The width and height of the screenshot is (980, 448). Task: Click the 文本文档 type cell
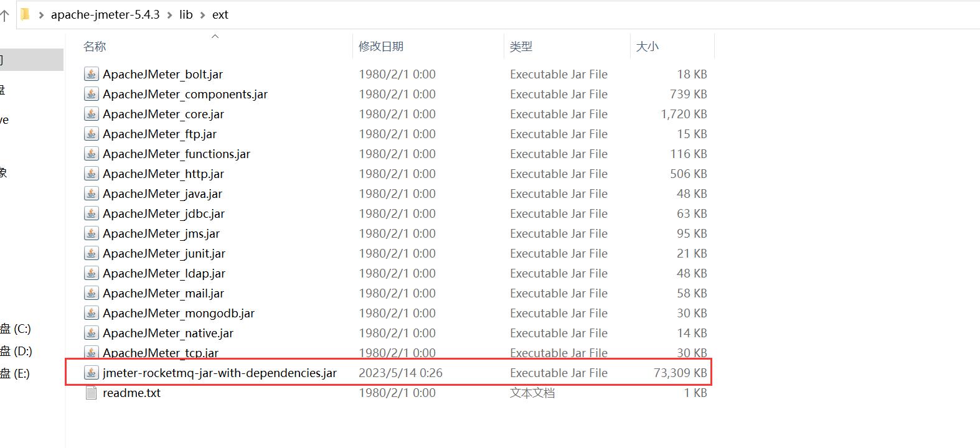pos(532,393)
